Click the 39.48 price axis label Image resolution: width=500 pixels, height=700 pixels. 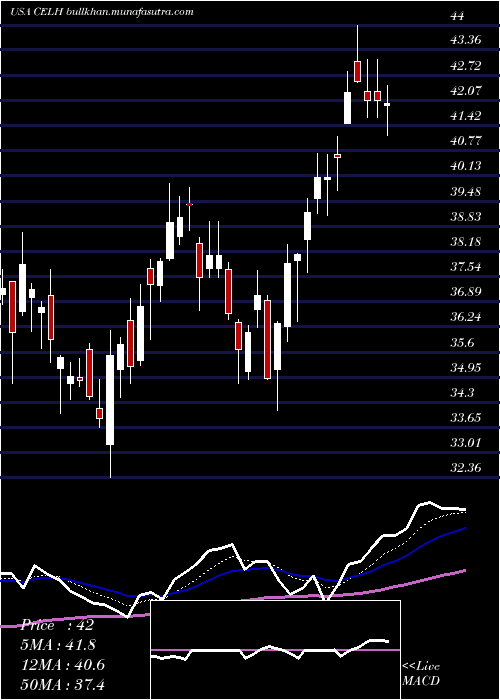coord(466,192)
